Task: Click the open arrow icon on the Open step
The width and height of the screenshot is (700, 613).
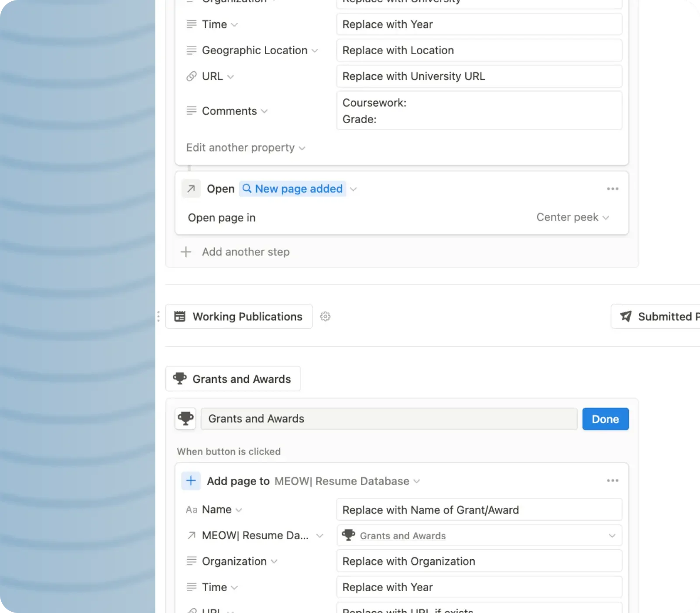Action: (191, 189)
